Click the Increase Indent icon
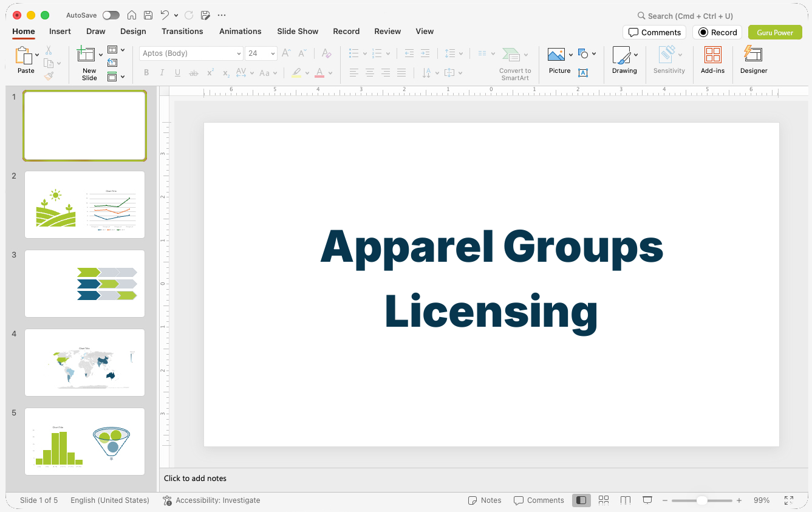 pos(425,53)
